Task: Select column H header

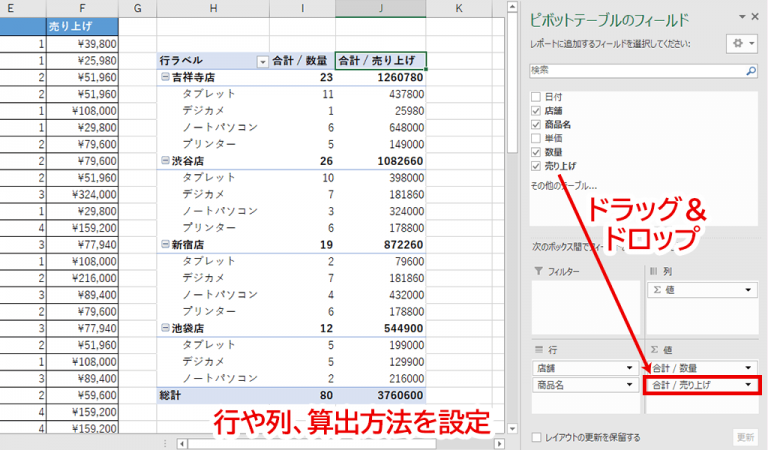Action: (x=213, y=8)
